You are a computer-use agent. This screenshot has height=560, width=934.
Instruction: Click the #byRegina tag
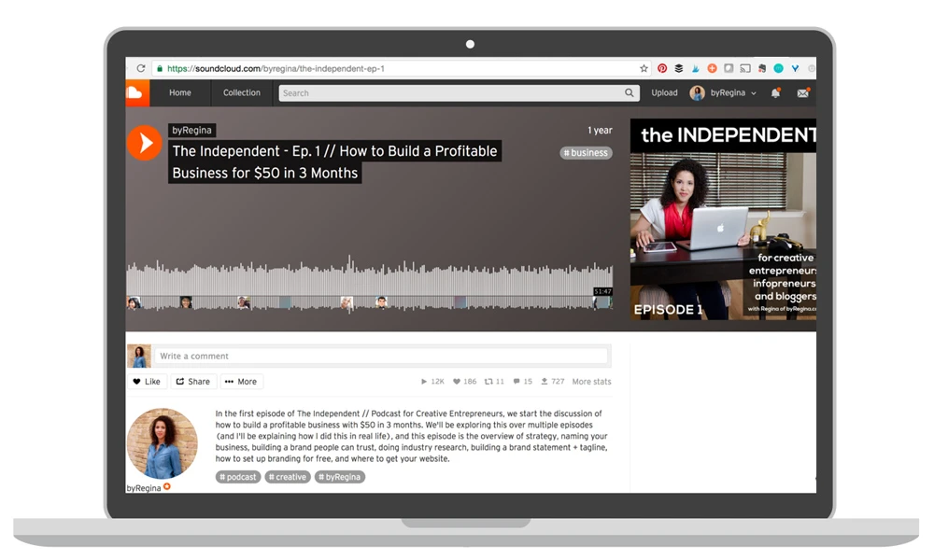pyautogui.click(x=340, y=477)
